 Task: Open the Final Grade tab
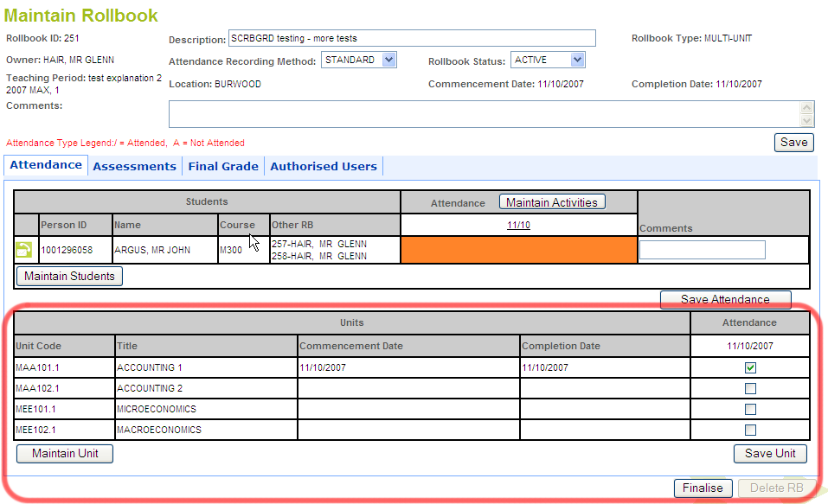pyautogui.click(x=223, y=167)
